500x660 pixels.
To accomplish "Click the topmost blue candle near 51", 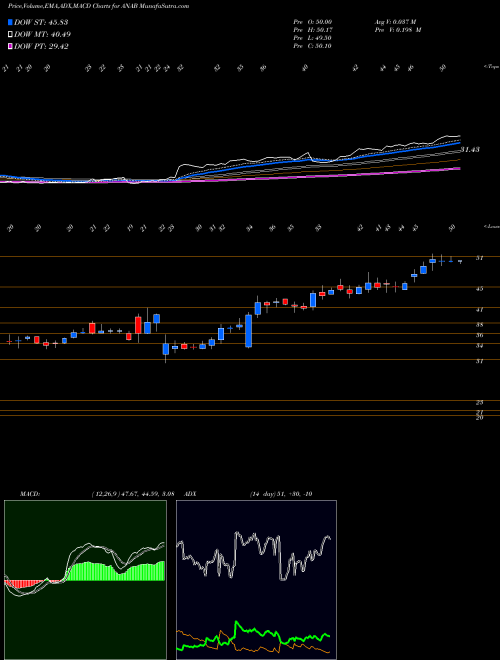I will pos(432,261).
